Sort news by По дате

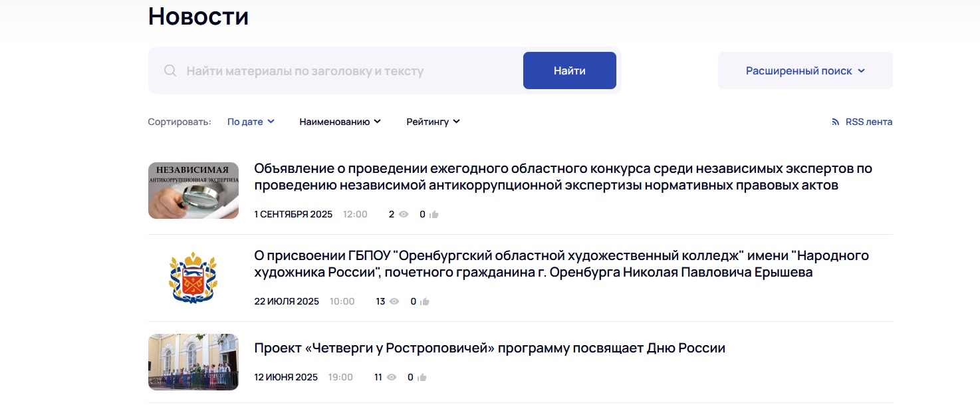click(251, 122)
